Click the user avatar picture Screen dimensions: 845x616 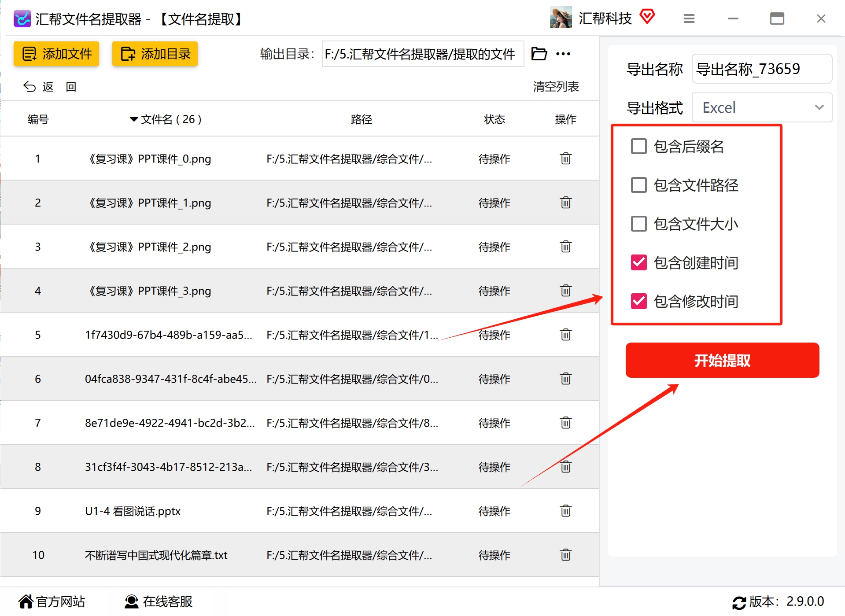coord(561,18)
